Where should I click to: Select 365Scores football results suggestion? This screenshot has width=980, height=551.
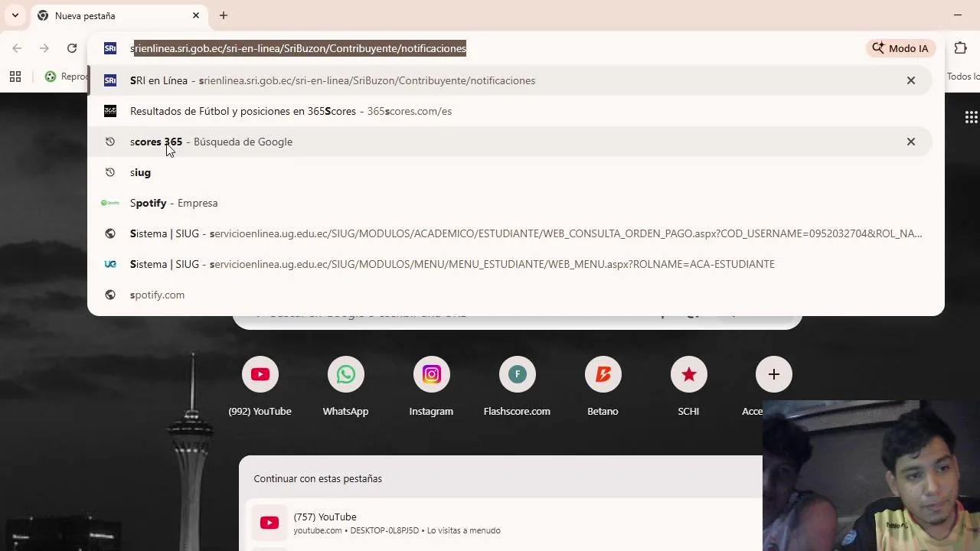509,111
